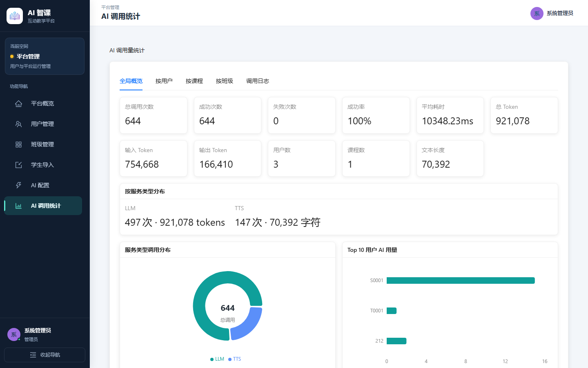This screenshot has height=368, width=588.
Task: Open 用户管理 in the sidebar
Action: pyautogui.click(x=43, y=124)
